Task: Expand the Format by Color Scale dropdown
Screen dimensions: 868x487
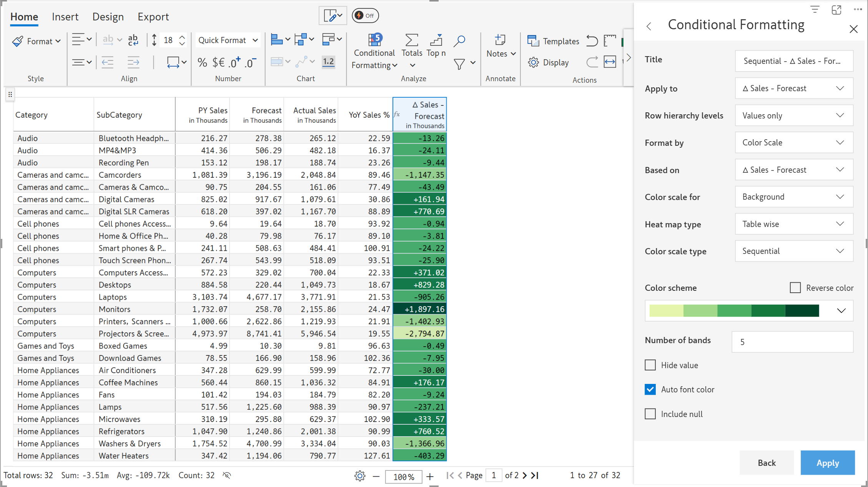Action: pyautogui.click(x=794, y=143)
